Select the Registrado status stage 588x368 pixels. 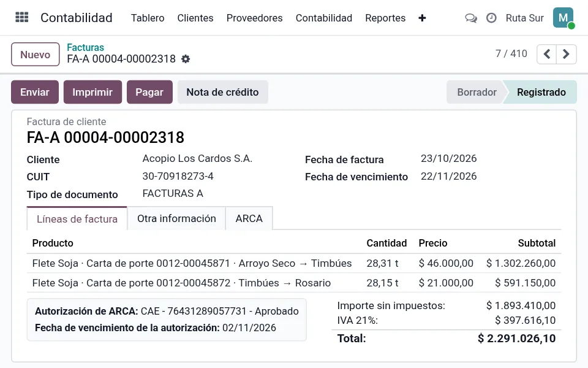[541, 92]
